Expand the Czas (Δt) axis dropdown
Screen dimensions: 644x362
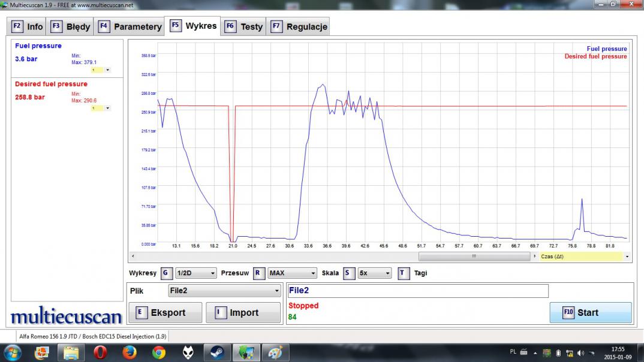click(x=627, y=257)
